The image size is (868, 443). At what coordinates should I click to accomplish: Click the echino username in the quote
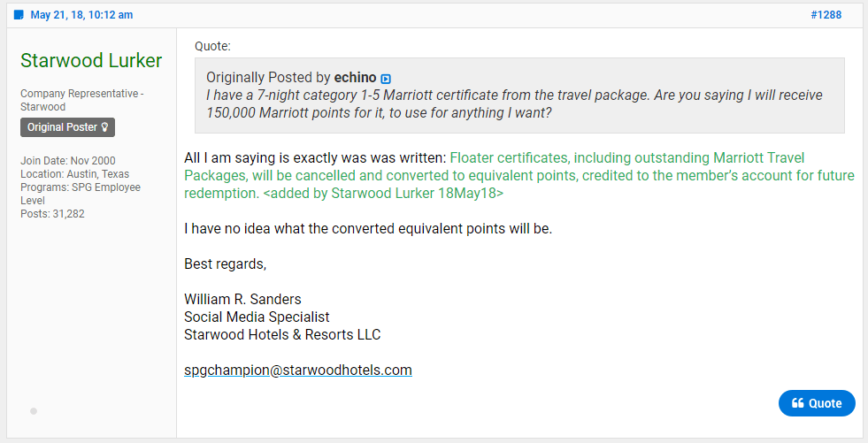(355, 78)
